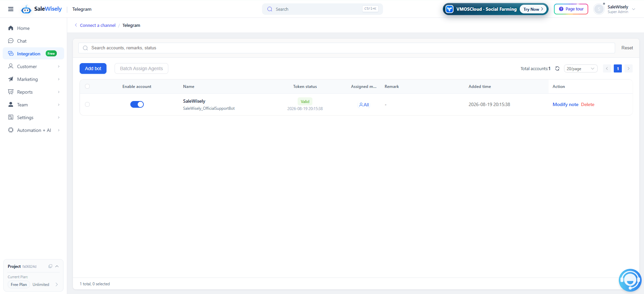Open the account dropdown chevron
The height and width of the screenshot is (294, 644).
click(x=634, y=9)
